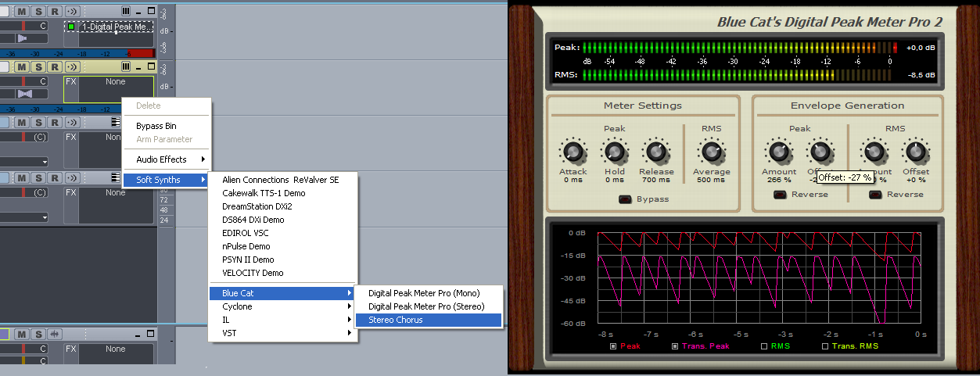Click the track strip icon on the 1-Digital Peak Meter track

coord(126,12)
